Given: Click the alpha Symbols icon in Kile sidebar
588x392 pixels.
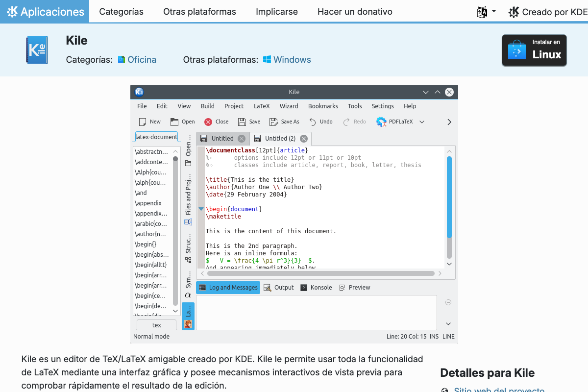Looking at the screenshot, I should coord(188,295).
